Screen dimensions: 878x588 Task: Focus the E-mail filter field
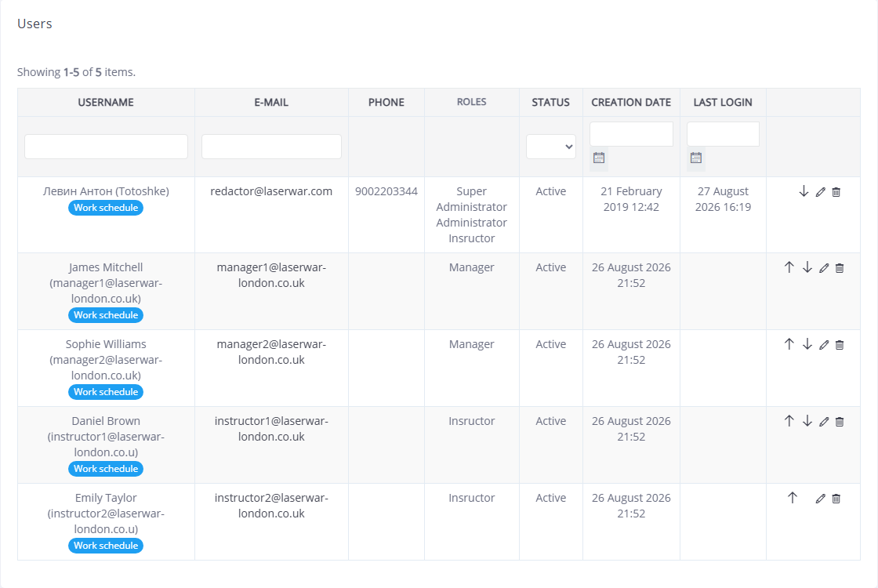click(271, 147)
